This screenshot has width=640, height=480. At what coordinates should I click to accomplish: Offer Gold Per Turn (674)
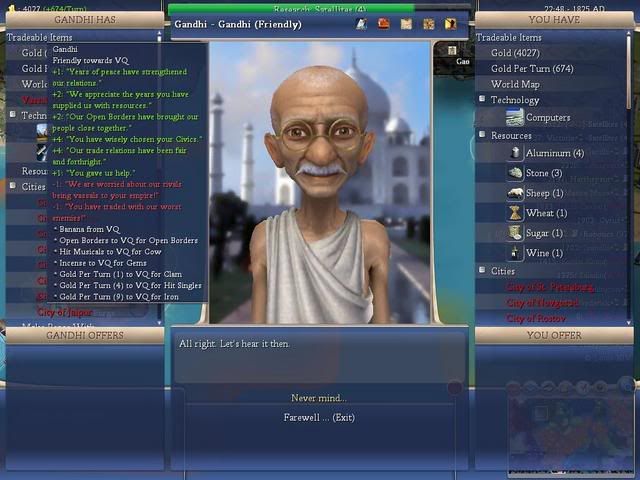click(532, 69)
